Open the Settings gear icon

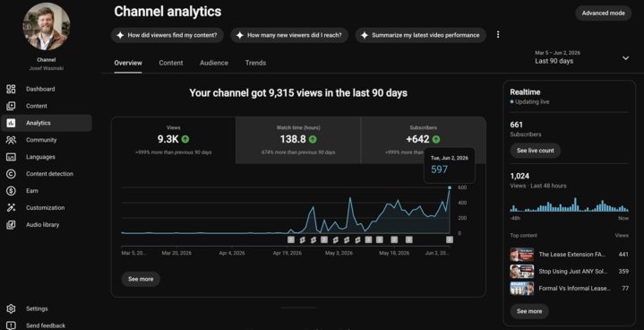coord(11,308)
